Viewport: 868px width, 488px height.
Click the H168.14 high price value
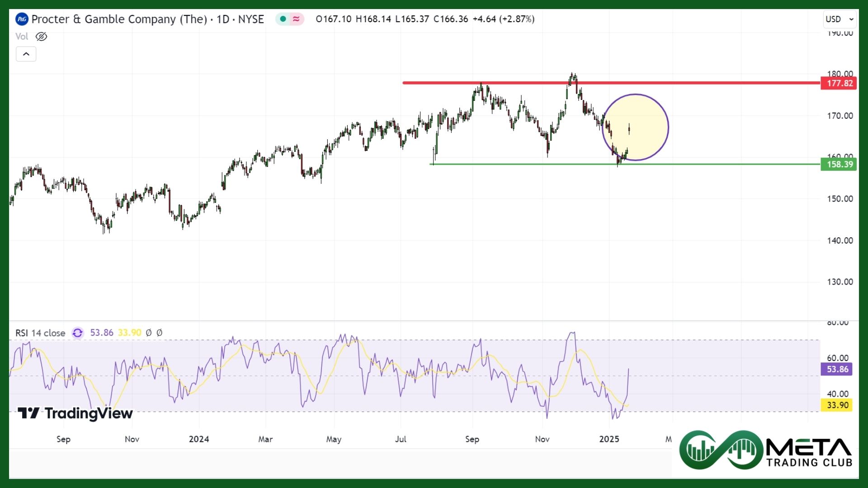coord(373,19)
